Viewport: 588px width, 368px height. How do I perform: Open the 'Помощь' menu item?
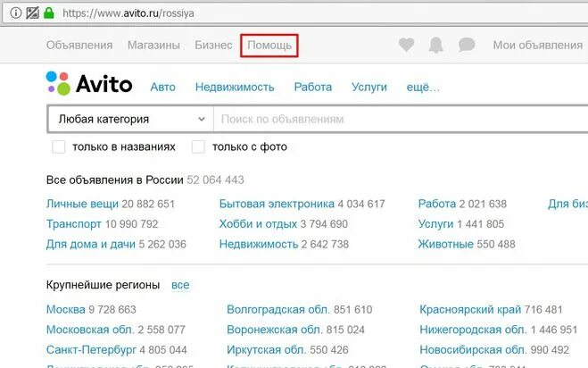[x=269, y=46]
